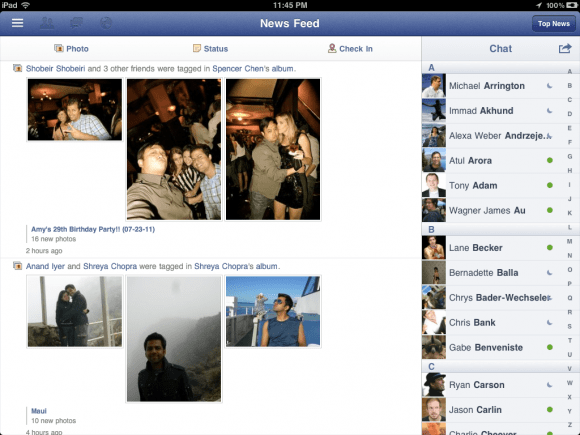Image resolution: width=580 pixels, height=435 pixels.
Task: Tap the Check In location icon
Action: click(x=332, y=48)
